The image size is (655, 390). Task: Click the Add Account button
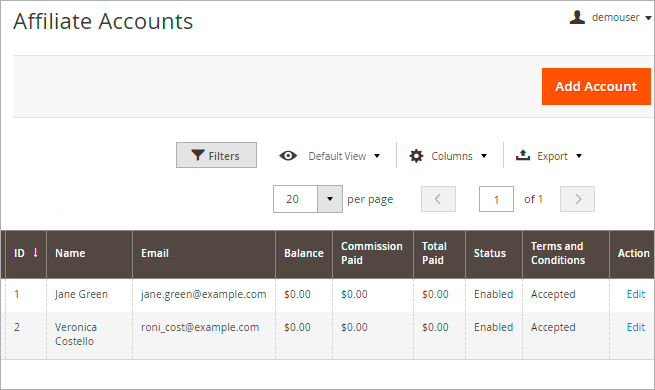[596, 86]
